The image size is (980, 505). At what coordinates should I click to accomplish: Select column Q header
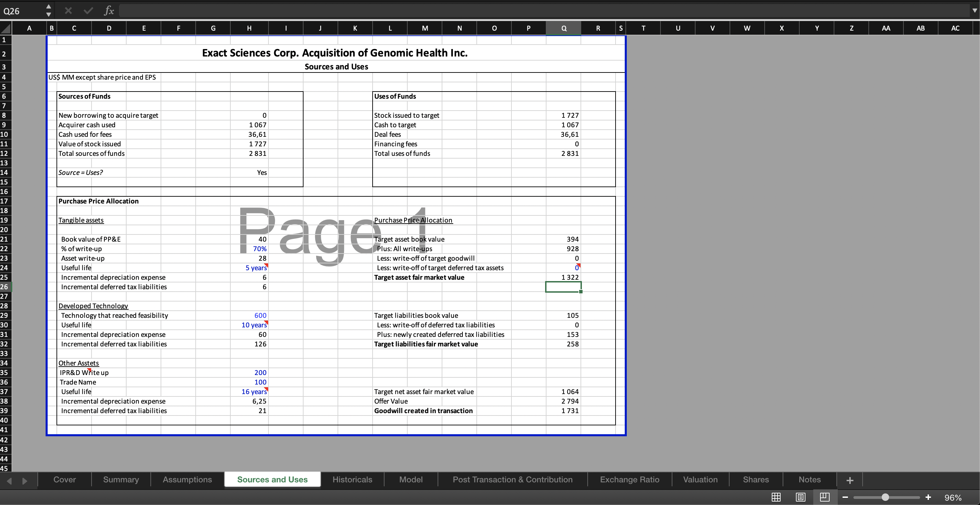click(x=563, y=28)
